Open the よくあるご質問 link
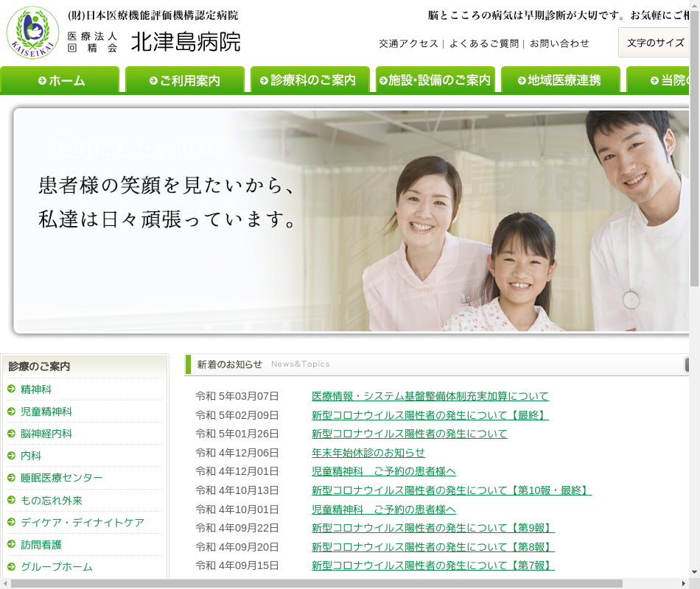The height and width of the screenshot is (589, 700). coord(483,43)
